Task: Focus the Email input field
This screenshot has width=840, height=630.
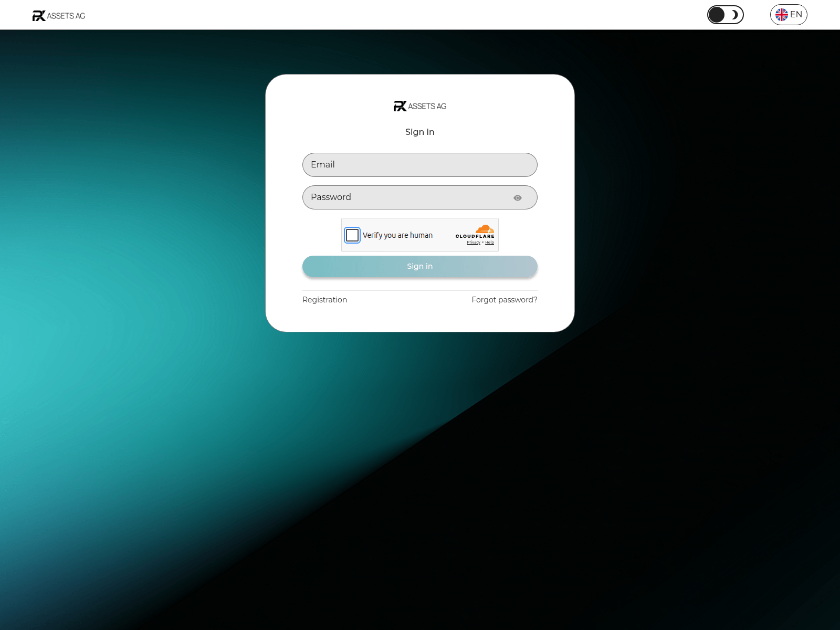Action: 419,165
